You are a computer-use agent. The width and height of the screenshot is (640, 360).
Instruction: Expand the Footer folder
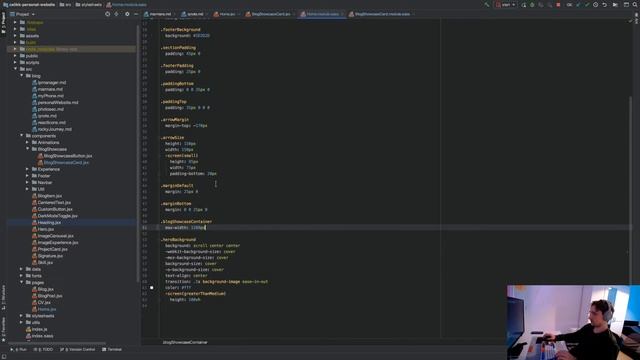(28, 176)
